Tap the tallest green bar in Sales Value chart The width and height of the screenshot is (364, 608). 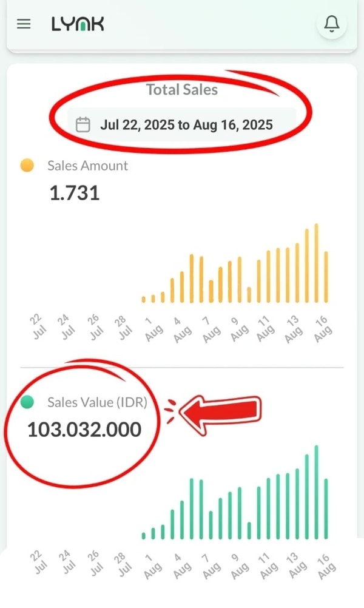tap(316, 492)
